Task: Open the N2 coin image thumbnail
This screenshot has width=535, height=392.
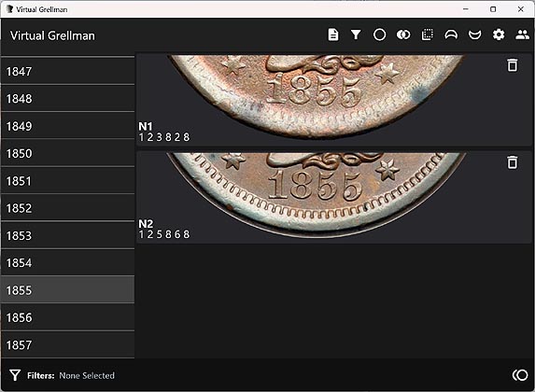Action: click(x=317, y=194)
